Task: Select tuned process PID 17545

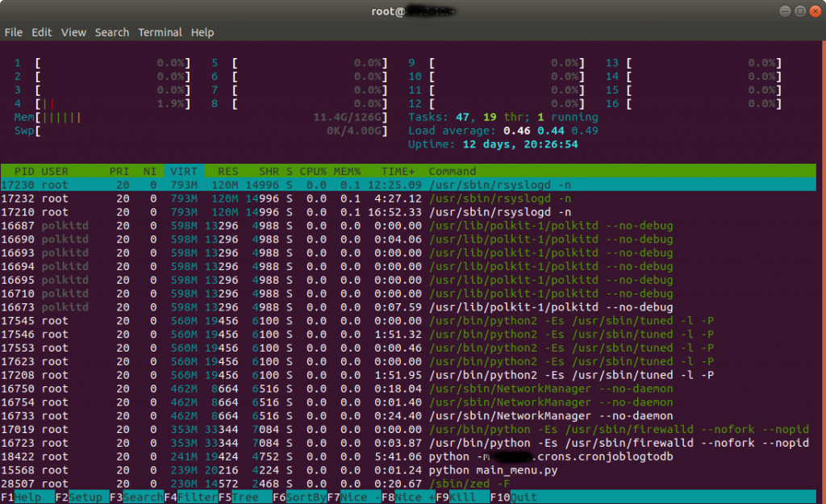Action: (x=408, y=321)
